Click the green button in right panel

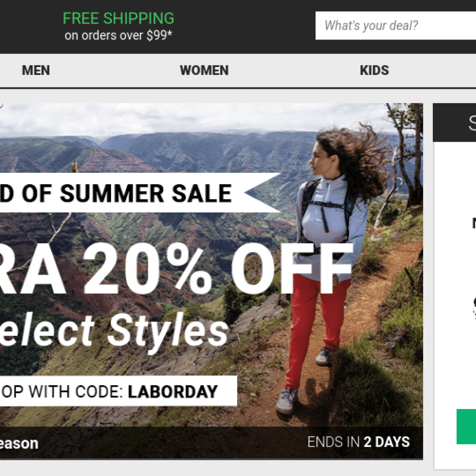click(466, 427)
